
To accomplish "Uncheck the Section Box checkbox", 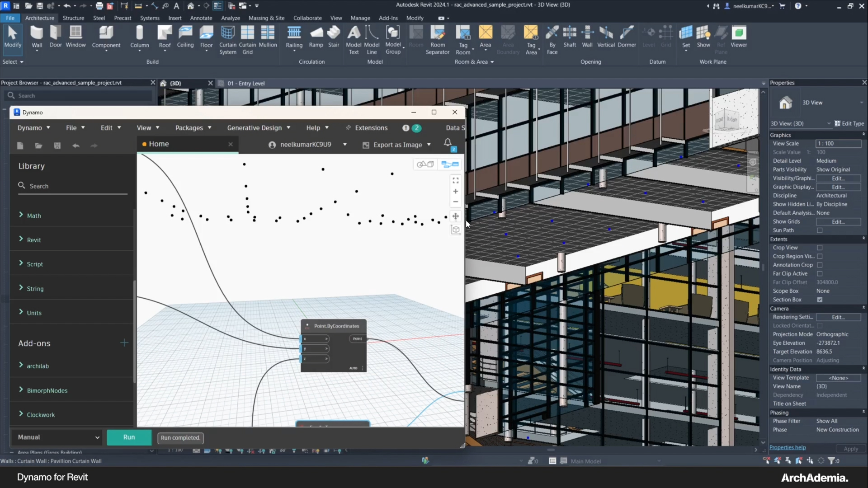I will (x=820, y=300).
